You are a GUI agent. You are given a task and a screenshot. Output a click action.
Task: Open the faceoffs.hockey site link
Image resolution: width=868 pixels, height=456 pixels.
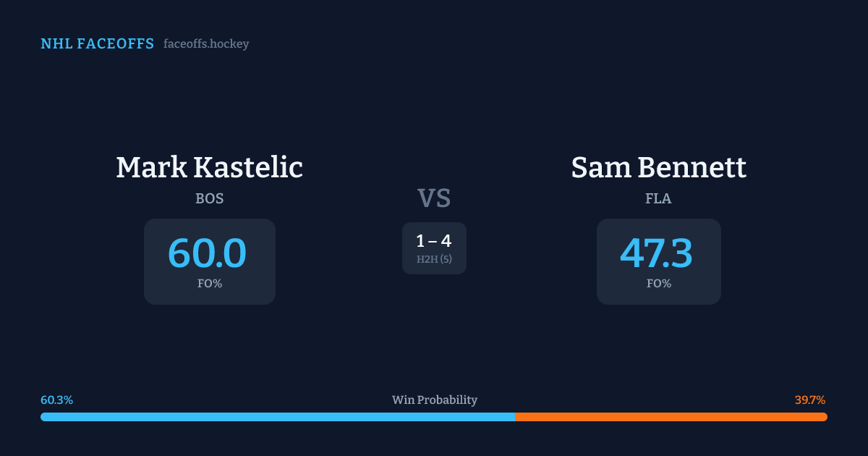click(x=206, y=44)
